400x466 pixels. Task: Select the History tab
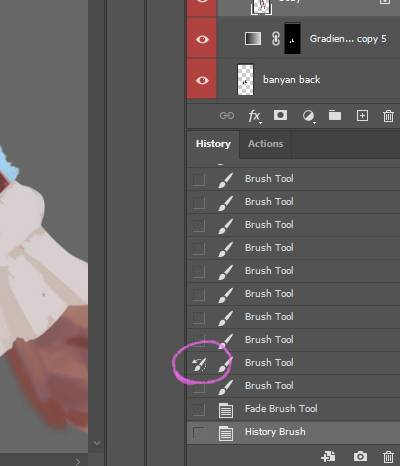point(213,144)
